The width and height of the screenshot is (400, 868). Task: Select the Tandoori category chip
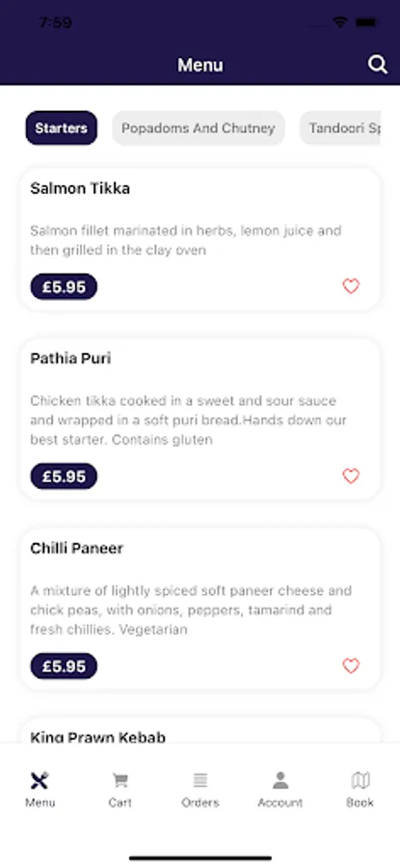pyautogui.click(x=340, y=128)
